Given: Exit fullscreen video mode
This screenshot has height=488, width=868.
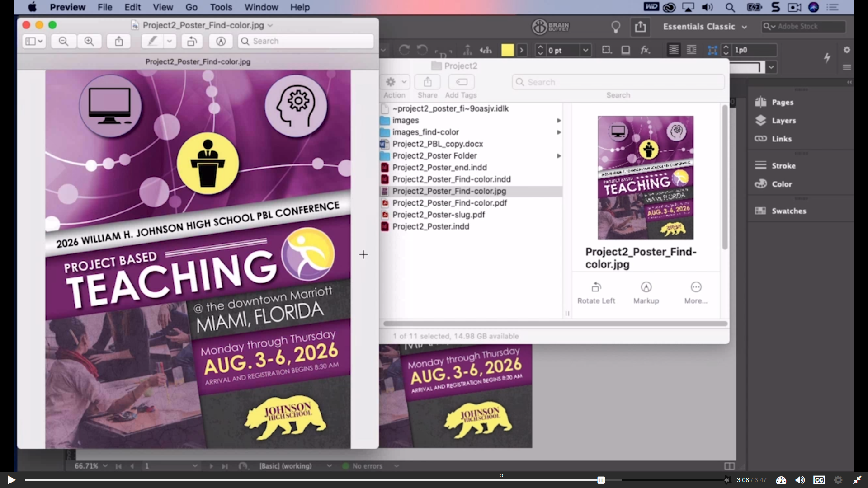Looking at the screenshot, I should (x=857, y=480).
